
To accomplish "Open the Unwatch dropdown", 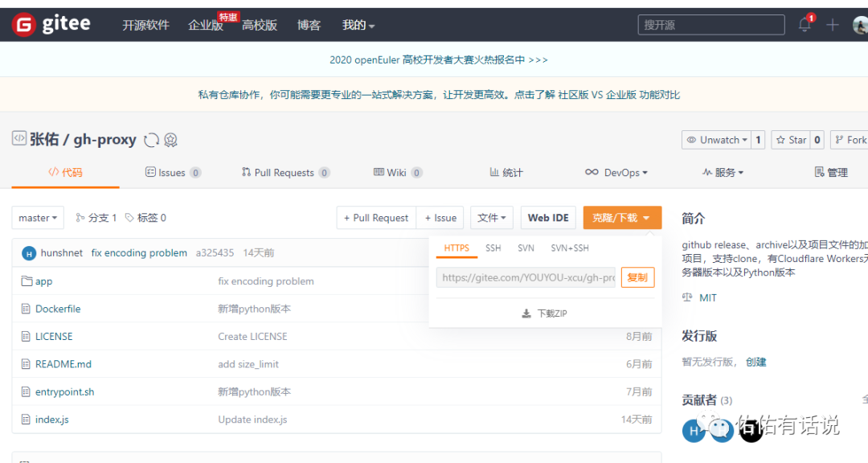I will 717,140.
